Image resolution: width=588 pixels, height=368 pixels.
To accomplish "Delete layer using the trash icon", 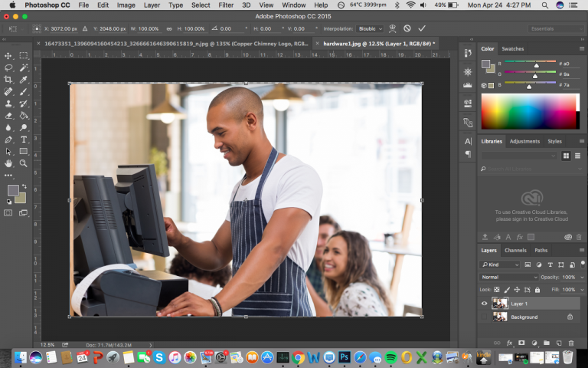I will click(572, 343).
